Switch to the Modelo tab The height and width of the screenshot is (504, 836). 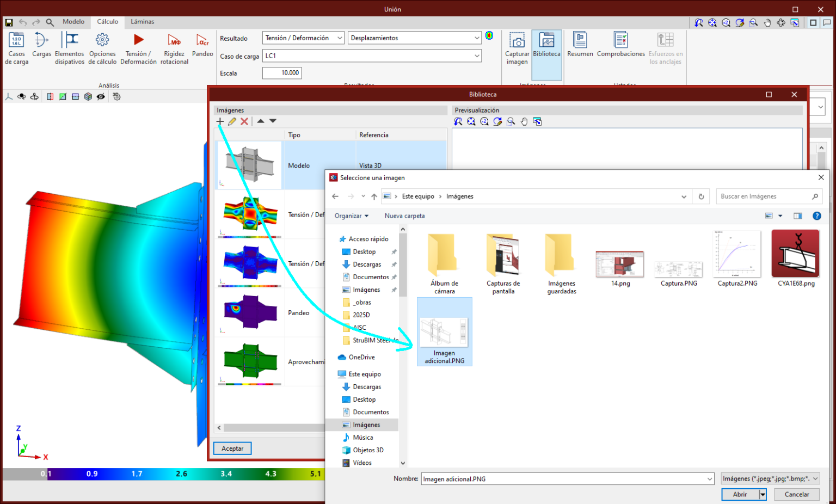[x=73, y=22]
